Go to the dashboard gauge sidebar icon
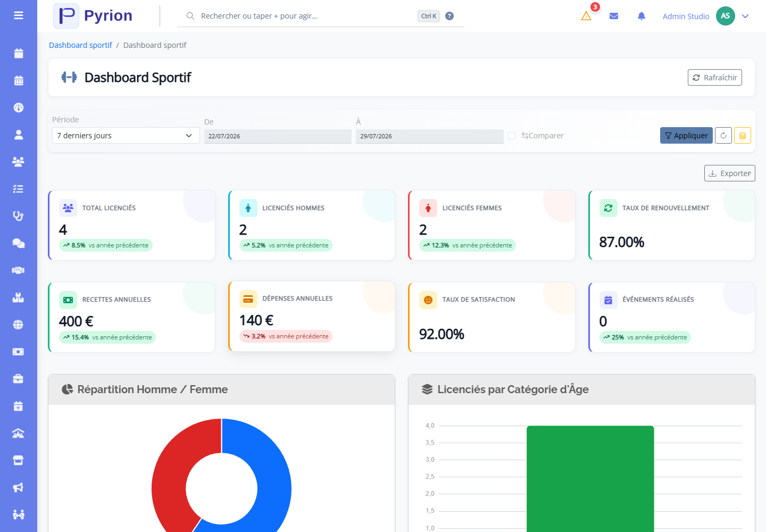 tap(19, 107)
